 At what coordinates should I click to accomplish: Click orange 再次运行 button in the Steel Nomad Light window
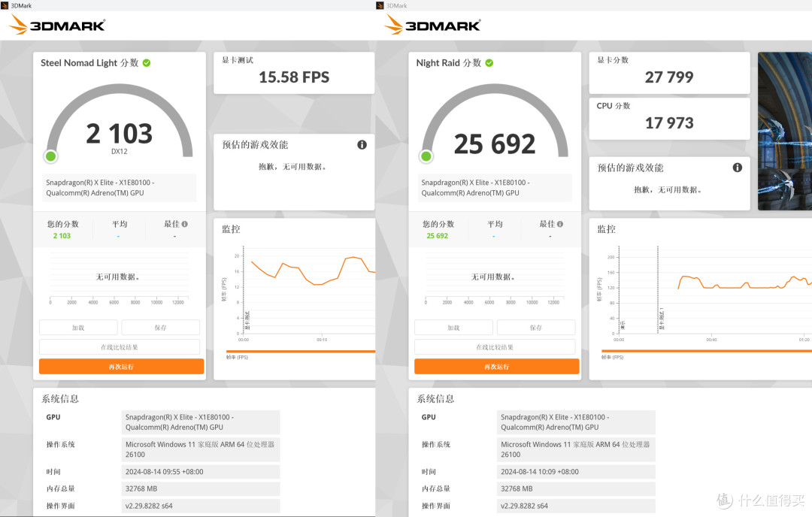pos(121,367)
